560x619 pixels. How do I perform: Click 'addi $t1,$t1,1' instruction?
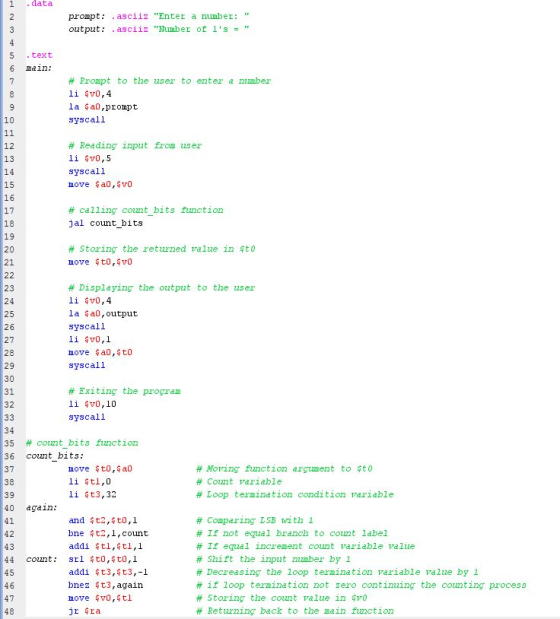pyautogui.click(x=105, y=546)
